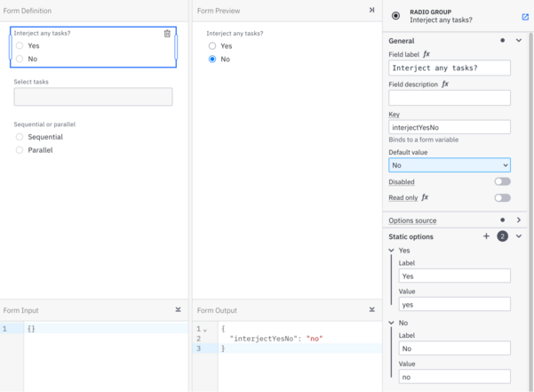
Task: Enable the Disabled toggle switch
Action: 502,181
